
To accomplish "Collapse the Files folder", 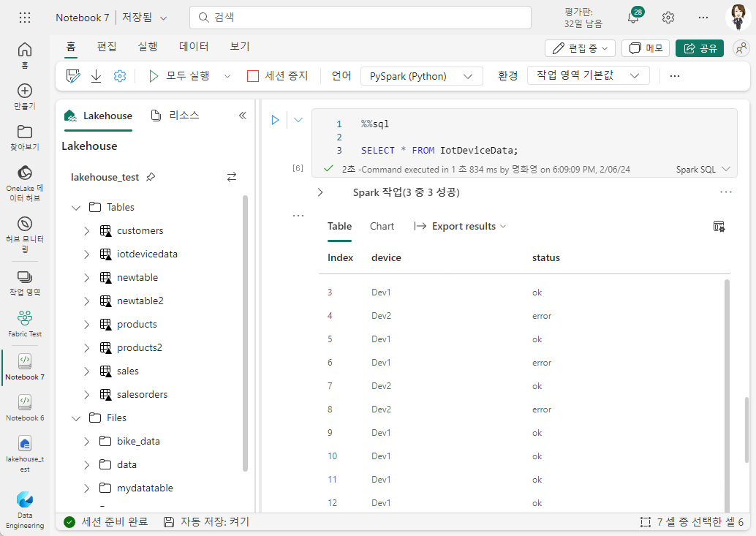I will pos(76,418).
